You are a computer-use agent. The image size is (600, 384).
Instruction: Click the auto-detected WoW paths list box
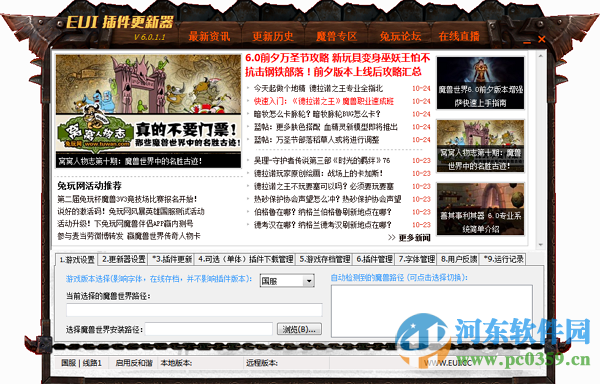[432, 311]
